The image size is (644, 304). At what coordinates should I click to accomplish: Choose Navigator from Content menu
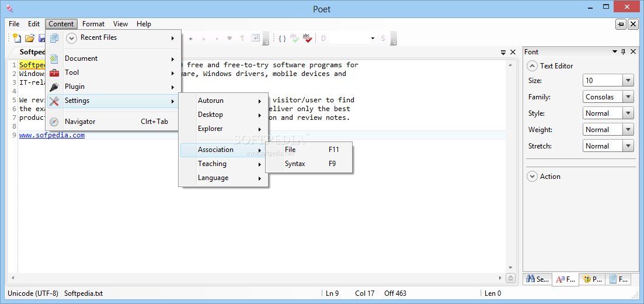point(113,122)
